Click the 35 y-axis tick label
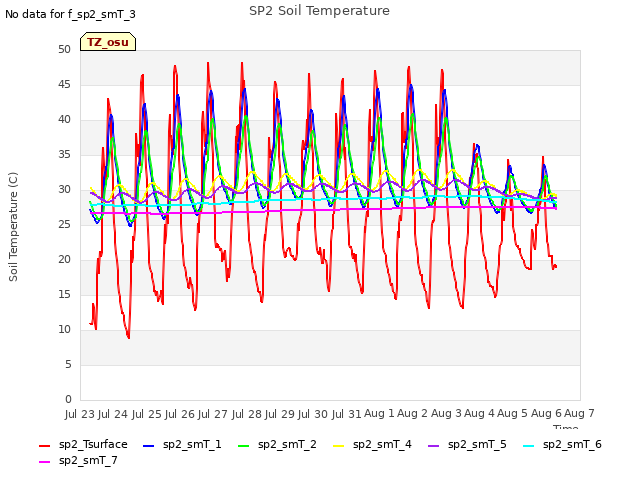This screenshot has height=480, width=640. [64, 154]
